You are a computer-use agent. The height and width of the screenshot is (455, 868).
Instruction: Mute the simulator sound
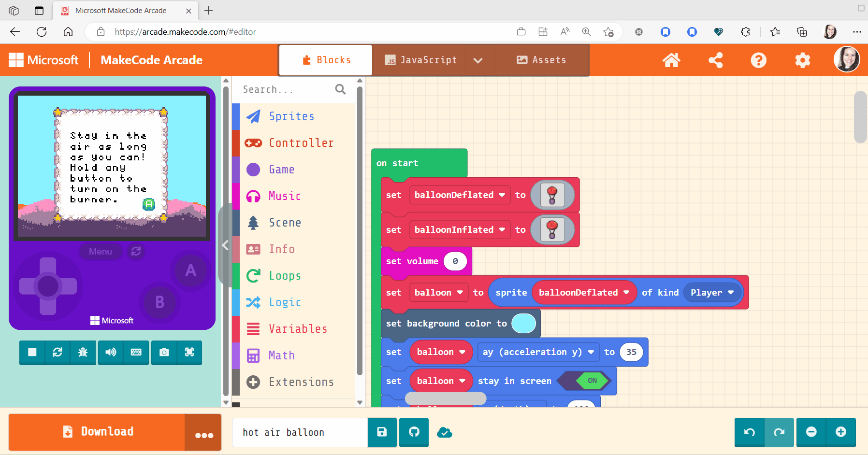[x=110, y=353]
